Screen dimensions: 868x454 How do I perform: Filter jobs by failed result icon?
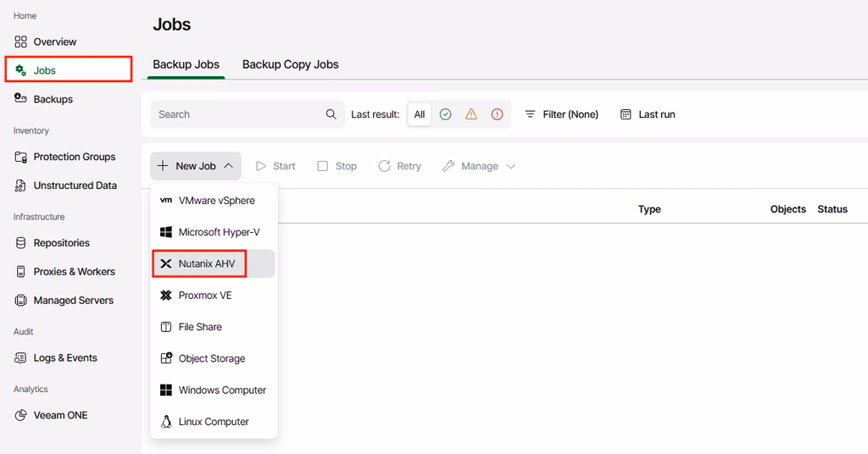(x=497, y=113)
